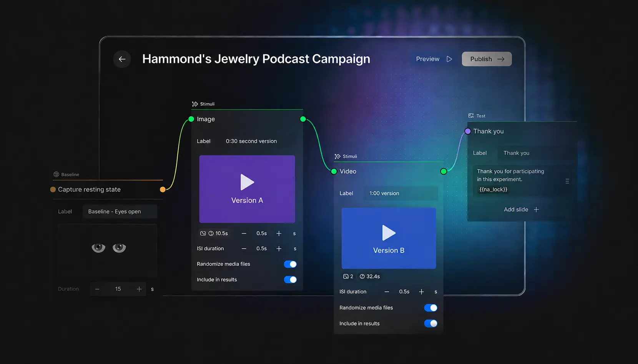
Task: Click the baseline Duration value 15
Action: (118, 289)
